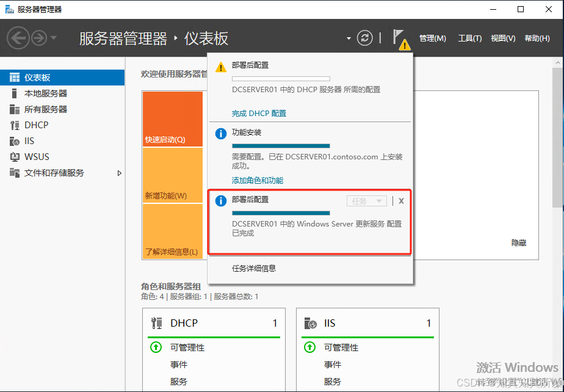Open 事件 in the IIS tile
This screenshot has width=564, height=392.
tap(332, 365)
